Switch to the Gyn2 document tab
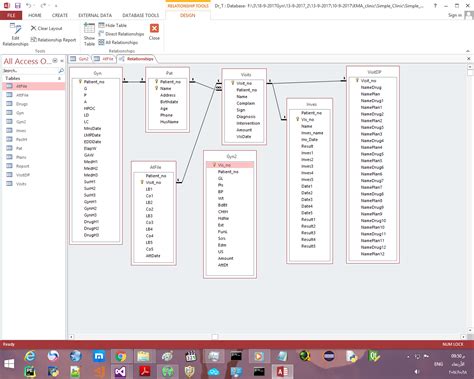 [80, 59]
